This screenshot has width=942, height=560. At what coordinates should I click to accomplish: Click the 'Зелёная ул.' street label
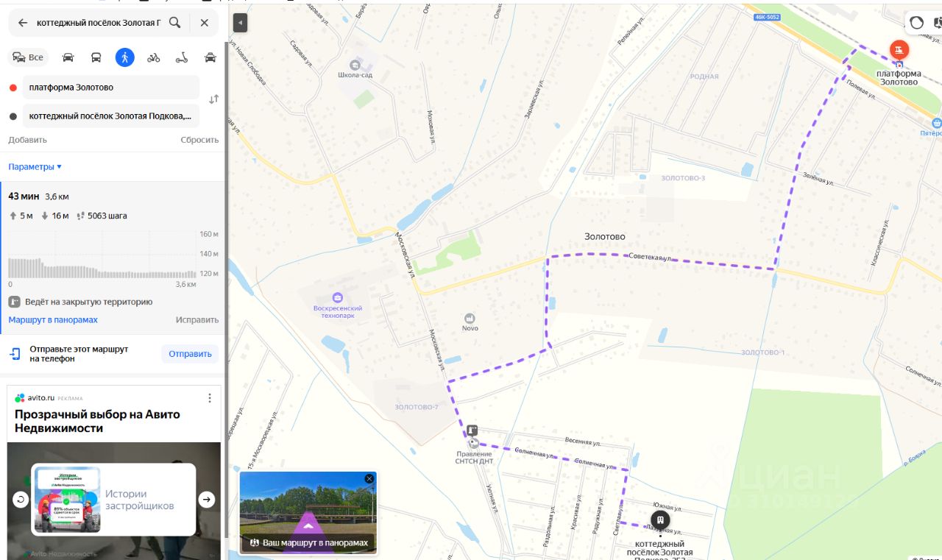[818, 177]
